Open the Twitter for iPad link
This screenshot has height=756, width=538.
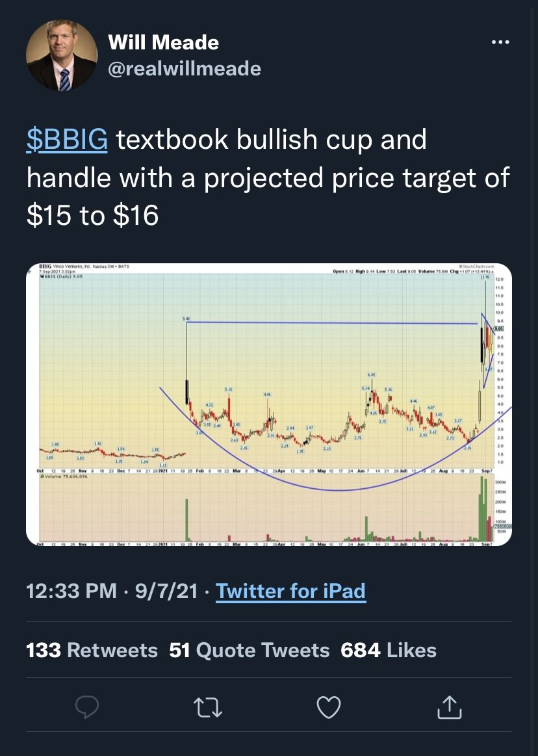coord(290,591)
